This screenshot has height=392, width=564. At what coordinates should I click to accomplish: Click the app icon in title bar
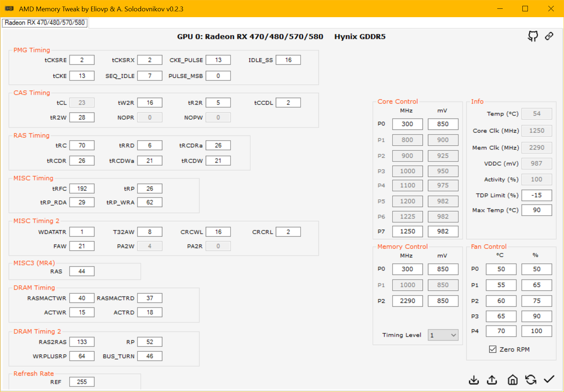click(9, 8)
